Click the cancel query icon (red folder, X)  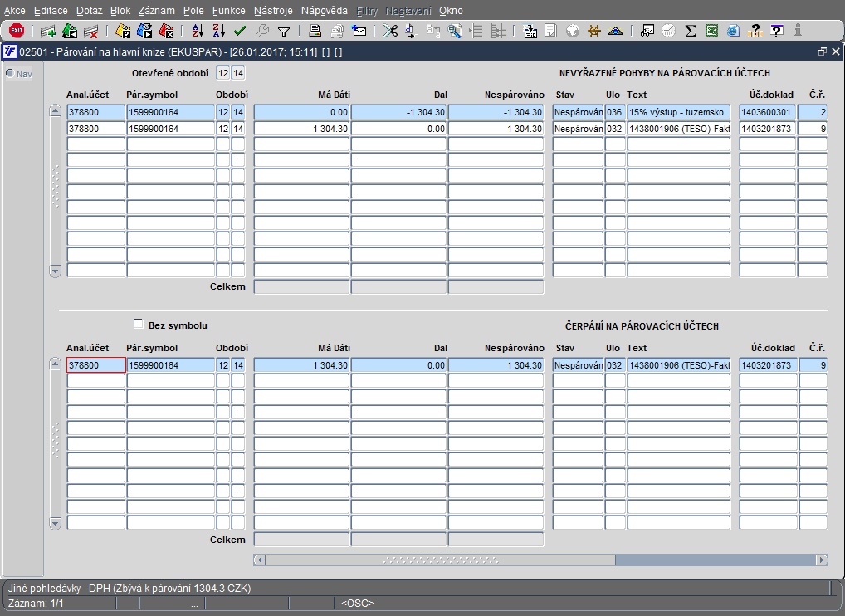[166, 32]
